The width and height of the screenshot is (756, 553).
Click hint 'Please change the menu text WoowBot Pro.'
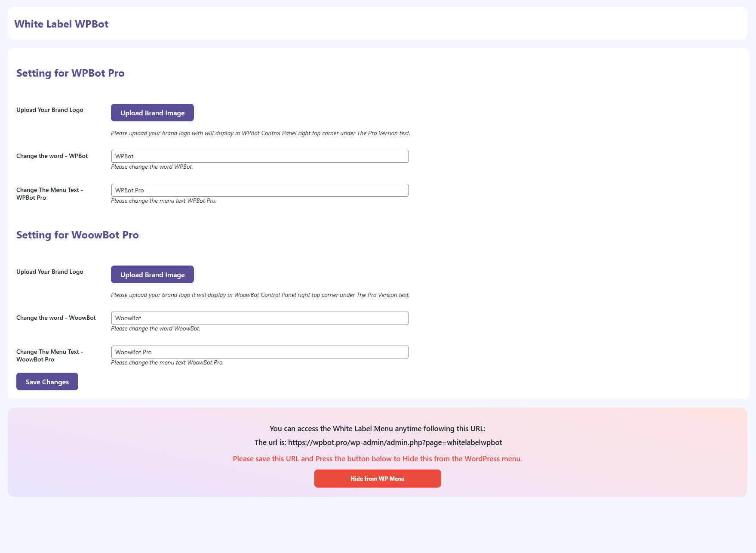pyautogui.click(x=167, y=363)
